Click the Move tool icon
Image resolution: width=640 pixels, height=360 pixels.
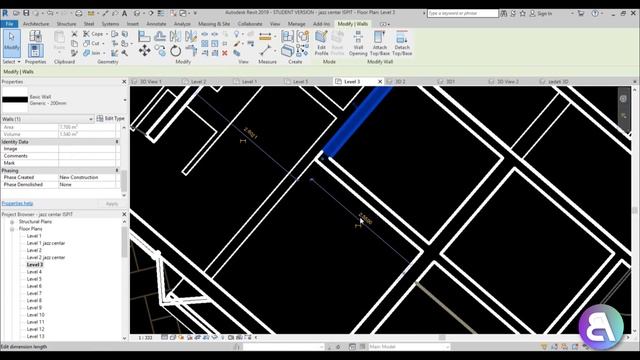tap(144, 51)
